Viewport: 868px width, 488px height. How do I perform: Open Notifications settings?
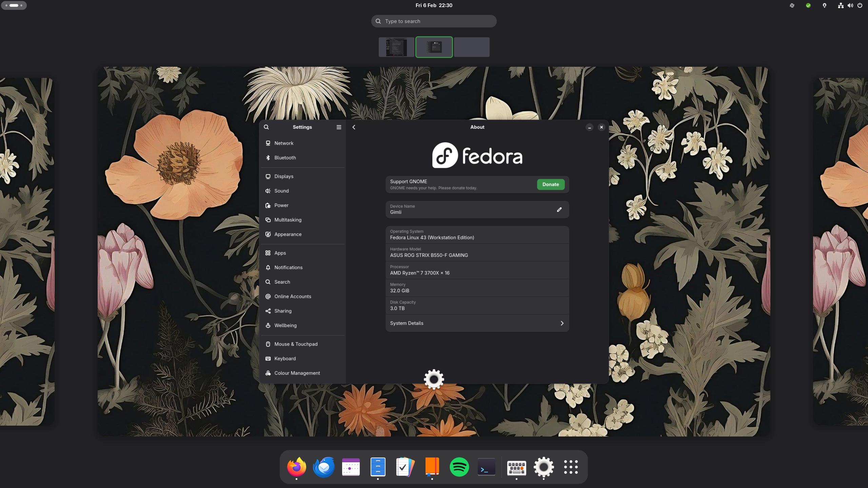288,267
